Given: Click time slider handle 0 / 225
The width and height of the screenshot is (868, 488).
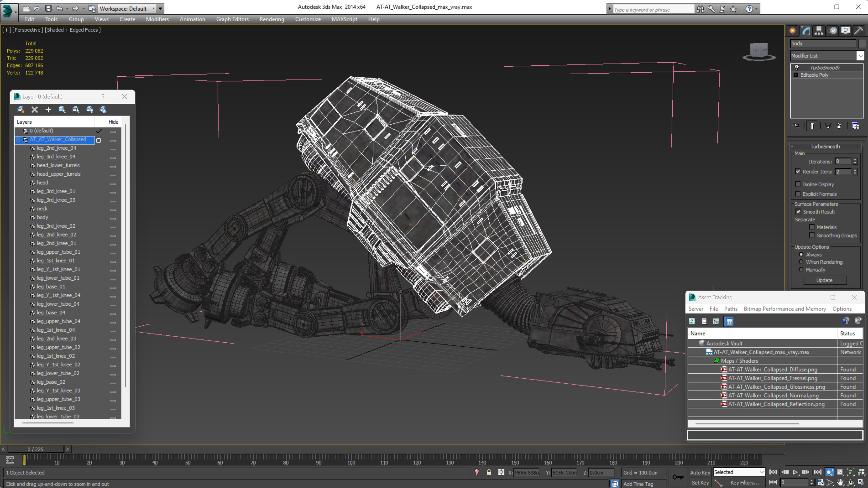Looking at the screenshot, I should click(35, 449).
